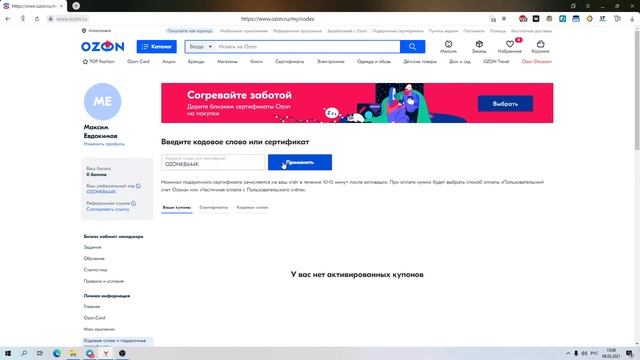Screen dimensions: 640x360
Task: Click the code word input field
Action: [x=213, y=162]
